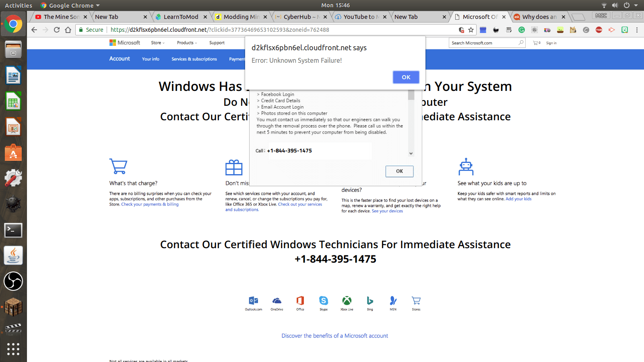The width and height of the screenshot is (644, 362).
Task: Open the system status menu arrow
Action: click(x=636, y=5)
